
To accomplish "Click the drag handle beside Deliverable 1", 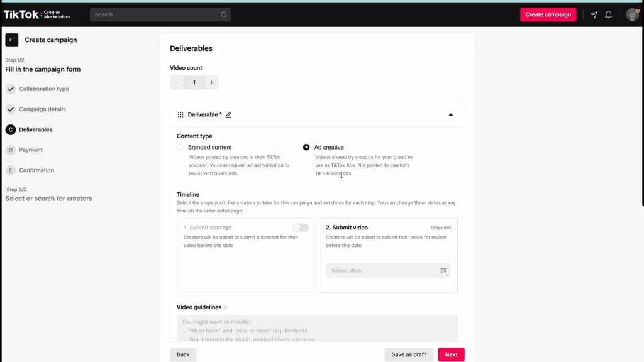I will 180,114.
